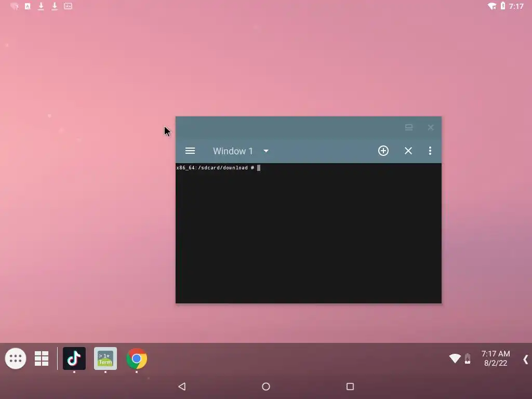Viewport: 532px width, 399px height.
Task: Open the second download notification icon
Action: tap(54, 6)
